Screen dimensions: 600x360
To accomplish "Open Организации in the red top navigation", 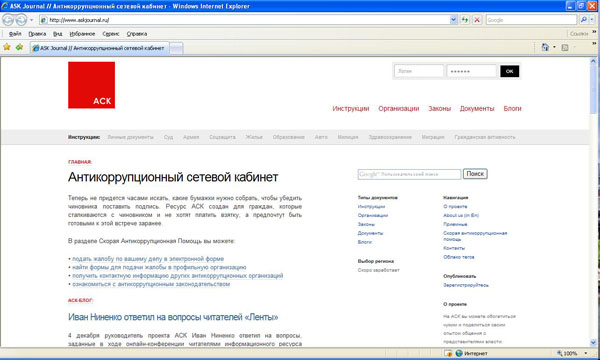I will pos(399,109).
